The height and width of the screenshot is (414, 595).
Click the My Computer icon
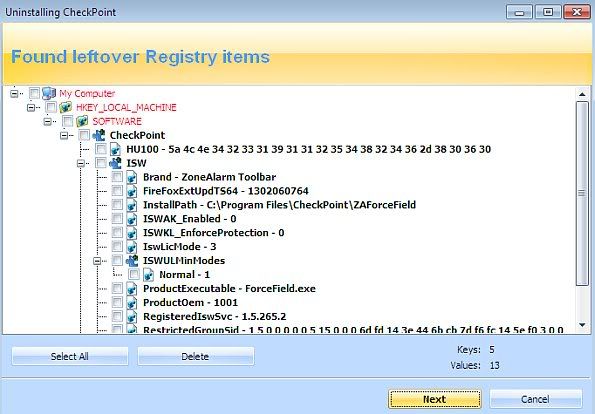pos(49,93)
